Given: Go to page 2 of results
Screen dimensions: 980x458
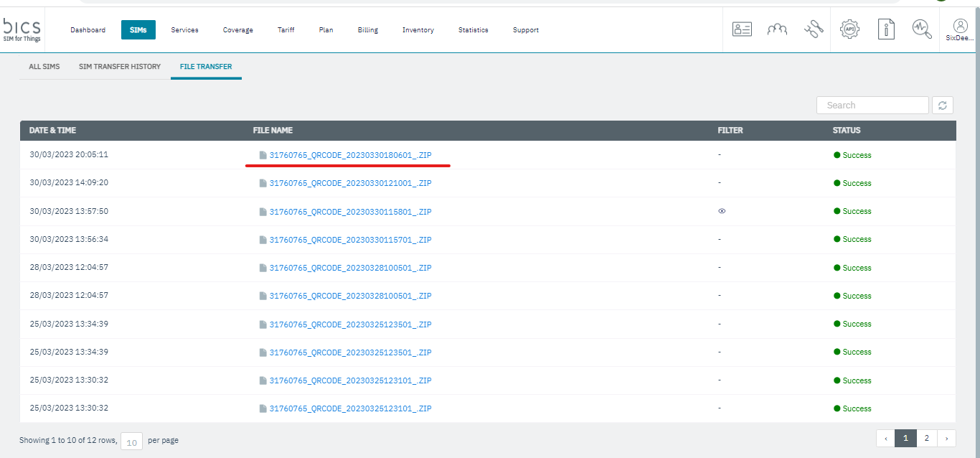Looking at the screenshot, I should pos(927,438).
